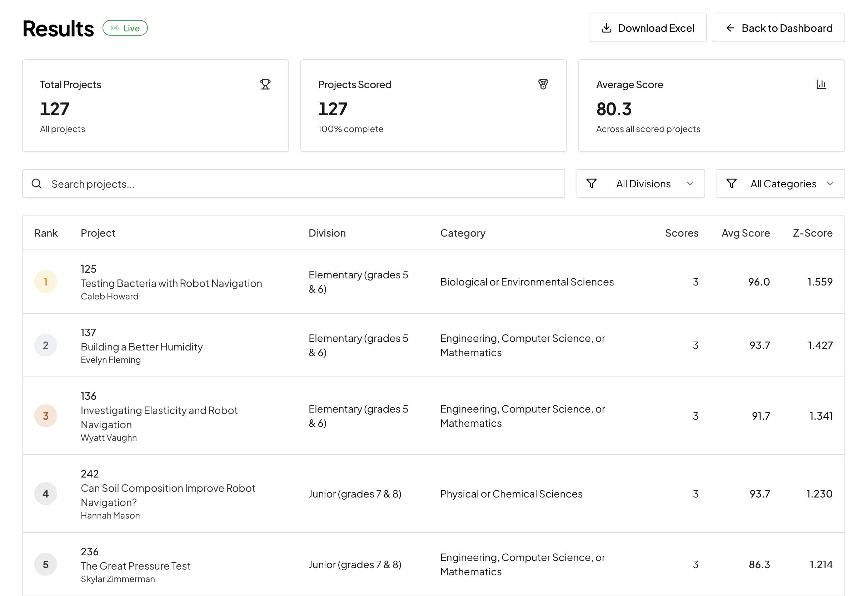Image resolution: width=868 pixels, height=596 pixels.
Task: Sort by the Avg Score column header
Action: point(746,233)
